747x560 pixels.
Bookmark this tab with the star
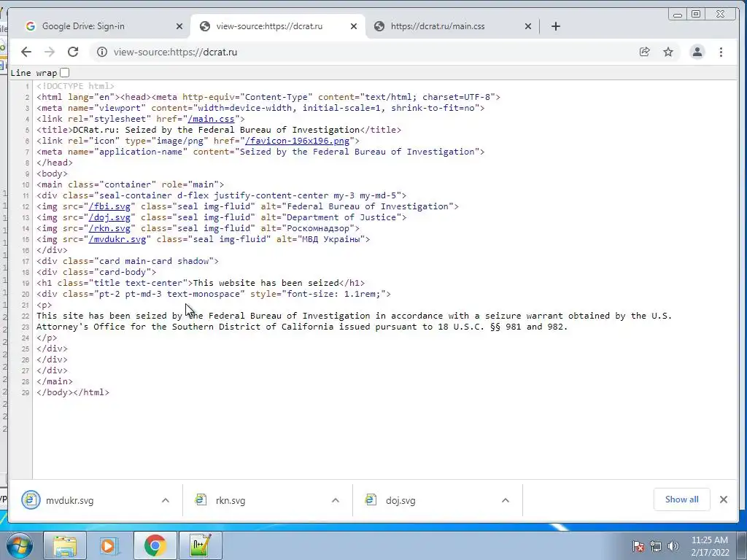coord(668,52)
